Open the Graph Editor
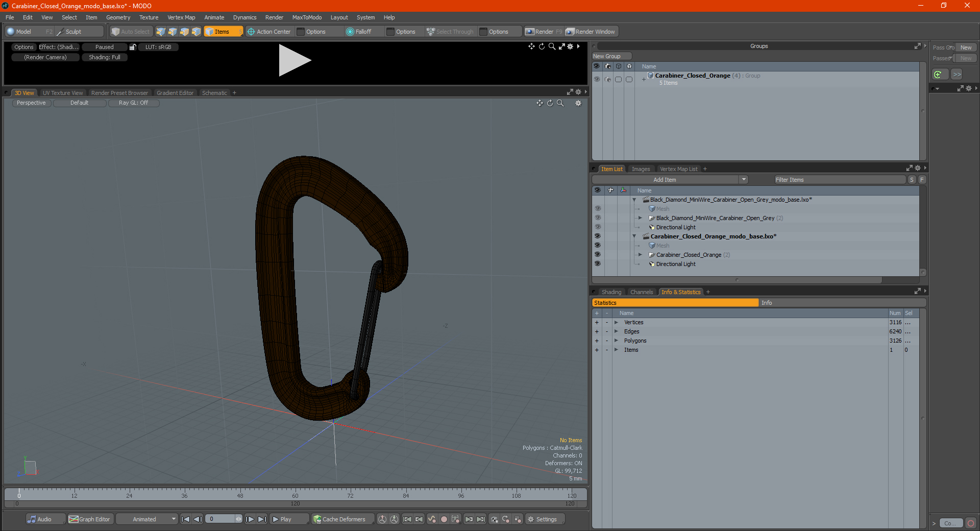980x531 pixels. pos(89,519)
